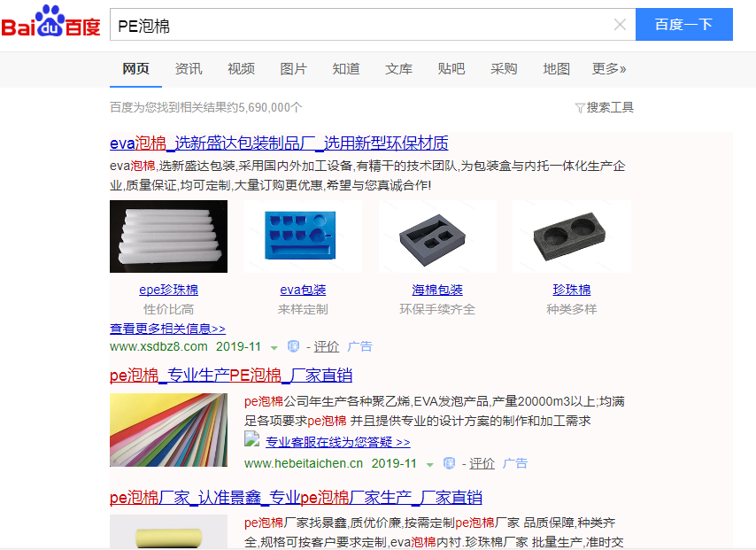Click the white epe珍珠棉 product thumbnail

(x=169, y=236)
